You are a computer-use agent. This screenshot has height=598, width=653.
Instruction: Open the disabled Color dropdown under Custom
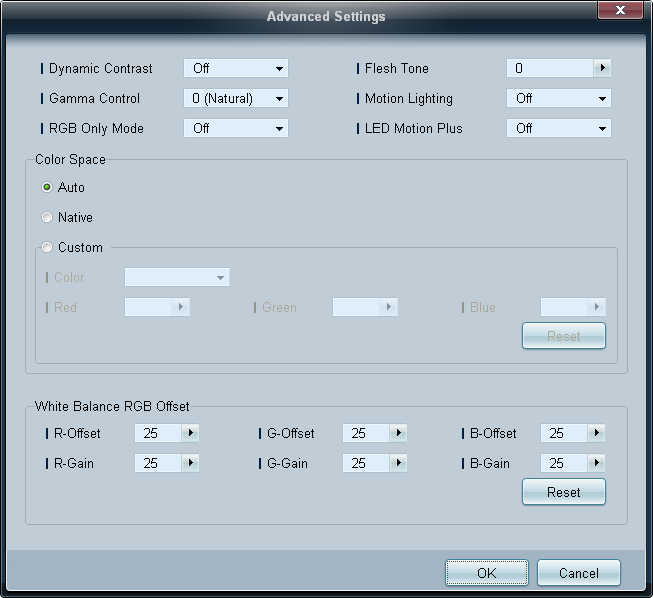tap(177, 277)
